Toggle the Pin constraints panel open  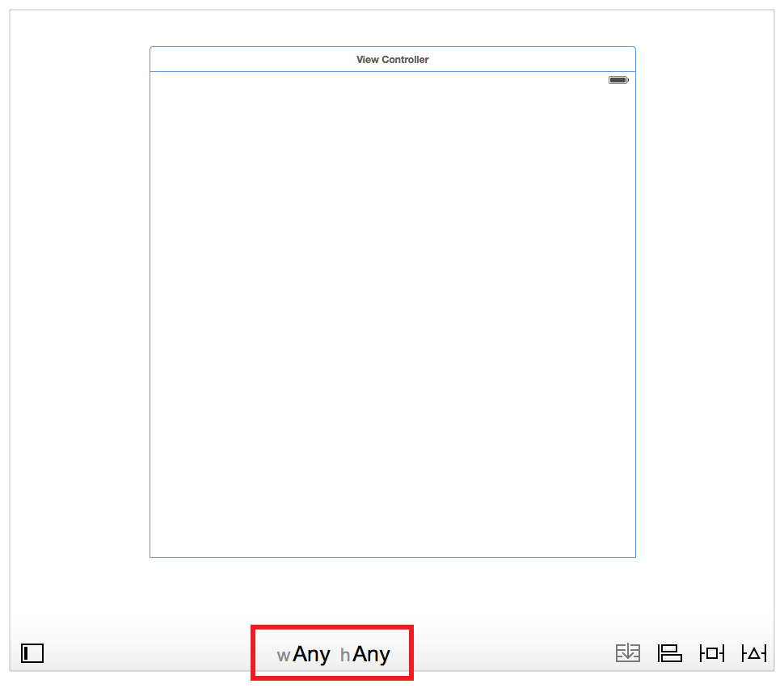(711, 653)
